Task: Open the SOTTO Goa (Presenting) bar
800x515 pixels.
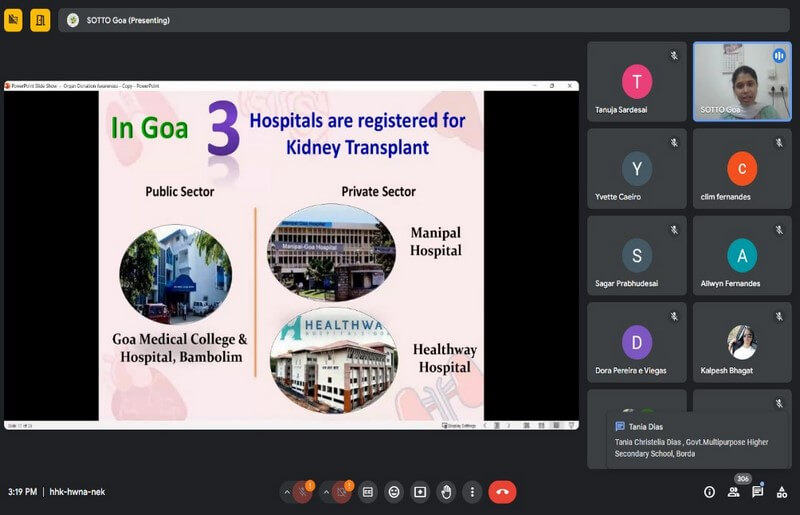Action: click(423, 20)
